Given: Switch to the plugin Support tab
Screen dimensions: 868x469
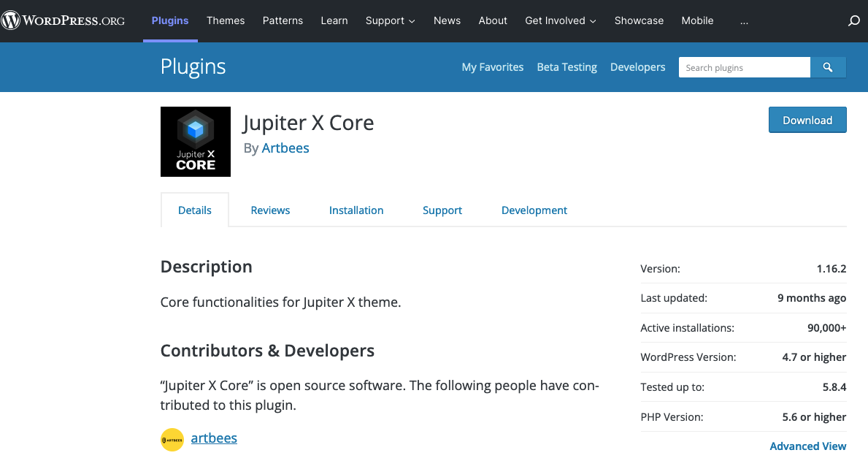Looking at the screenshot, I should tap(442, 210).
